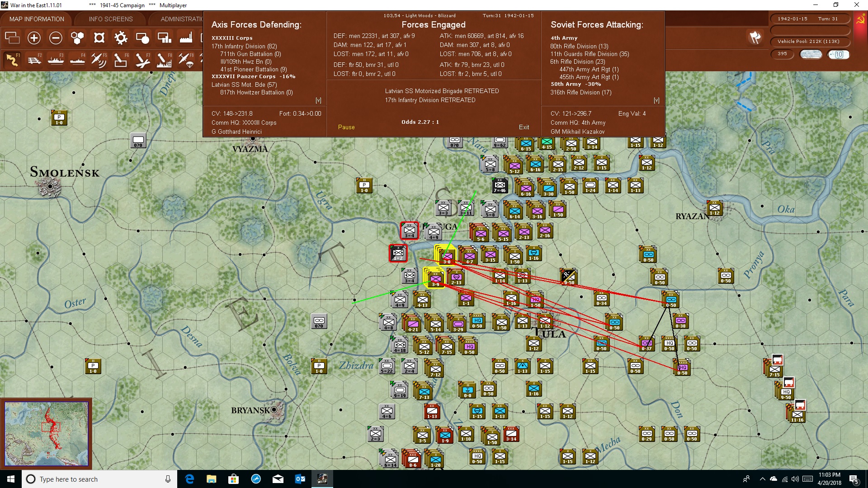
Task: Open the MAP INFORMATION tab
Action: click(37, 19)
